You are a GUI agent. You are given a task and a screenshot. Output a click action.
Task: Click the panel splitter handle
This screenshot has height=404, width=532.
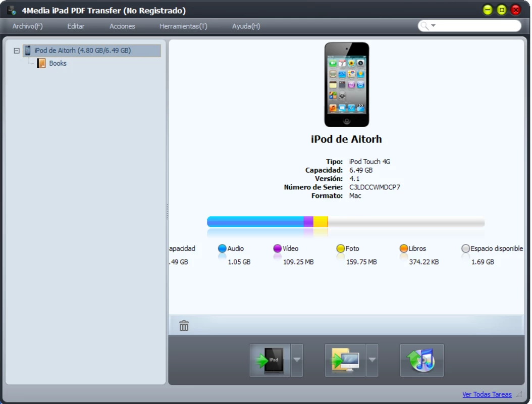click(x=167, y=212)
